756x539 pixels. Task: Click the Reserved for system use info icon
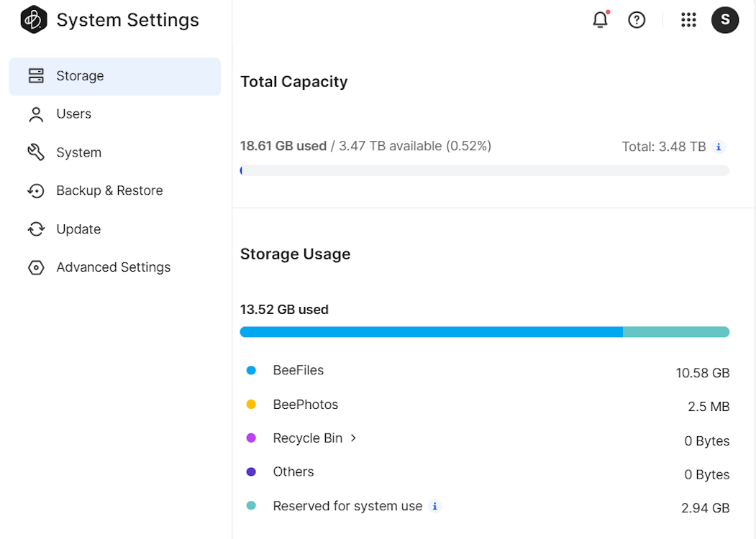click(434, 506)
